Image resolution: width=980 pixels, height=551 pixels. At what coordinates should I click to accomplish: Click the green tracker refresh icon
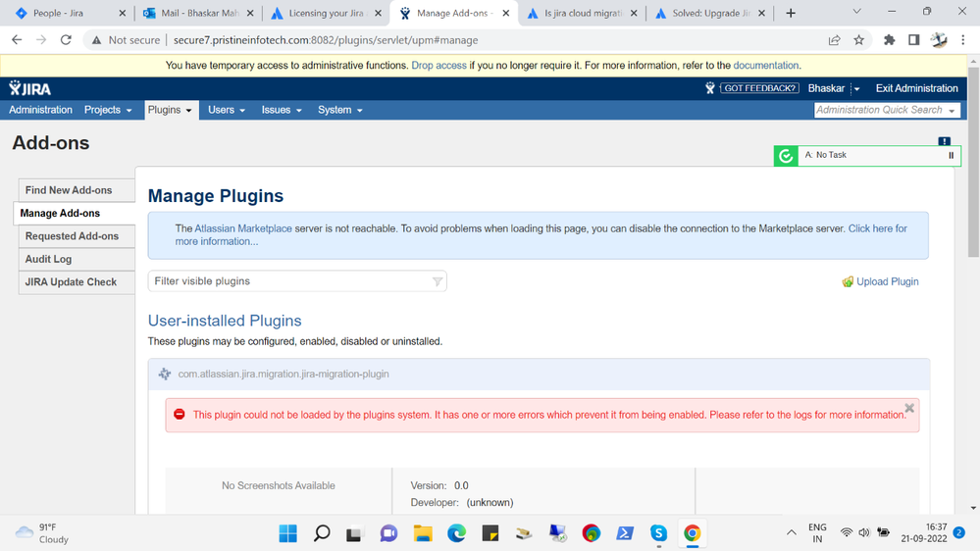click(x=786, y=156)
